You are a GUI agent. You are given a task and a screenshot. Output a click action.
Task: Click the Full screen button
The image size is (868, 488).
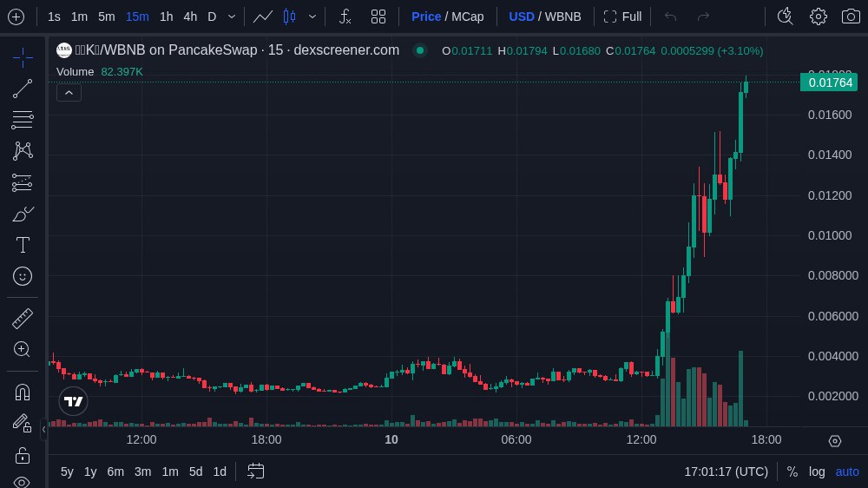[x=622, y=16]
